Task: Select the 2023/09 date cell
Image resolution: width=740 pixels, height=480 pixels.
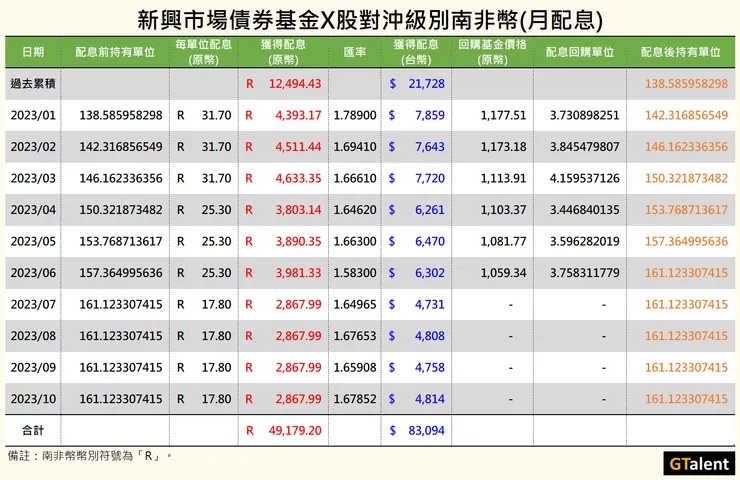Action: tap(33, 367)
